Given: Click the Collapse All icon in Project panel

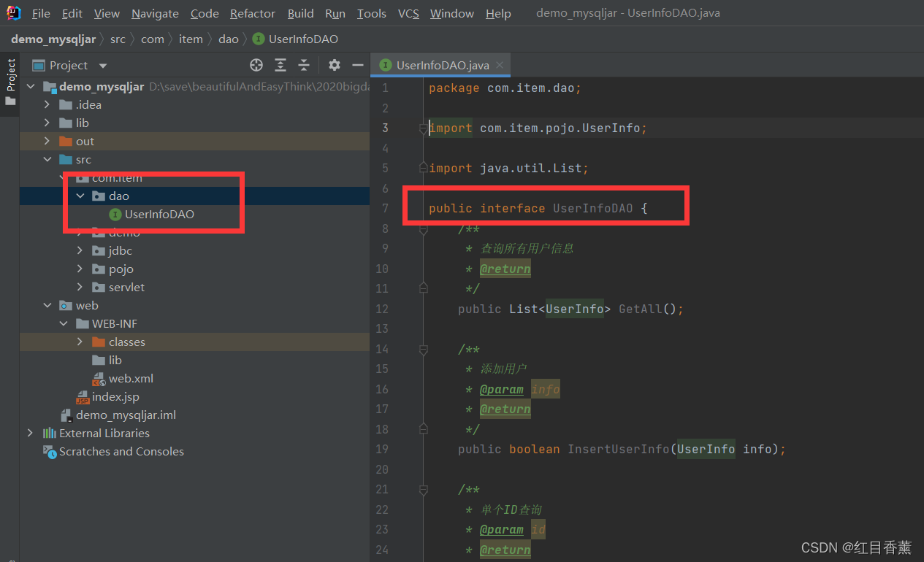Looking at the screenshot, I should 304,65.
